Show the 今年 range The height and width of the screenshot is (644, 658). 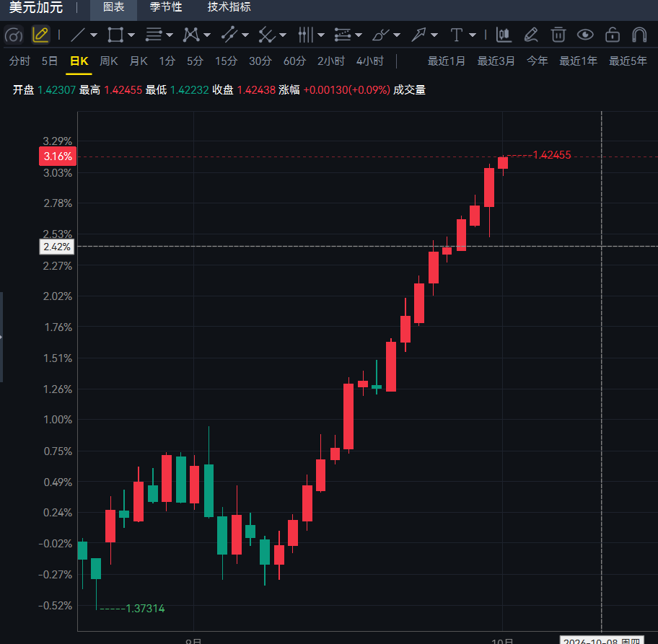pyautogui.click(x=537, y=61)
